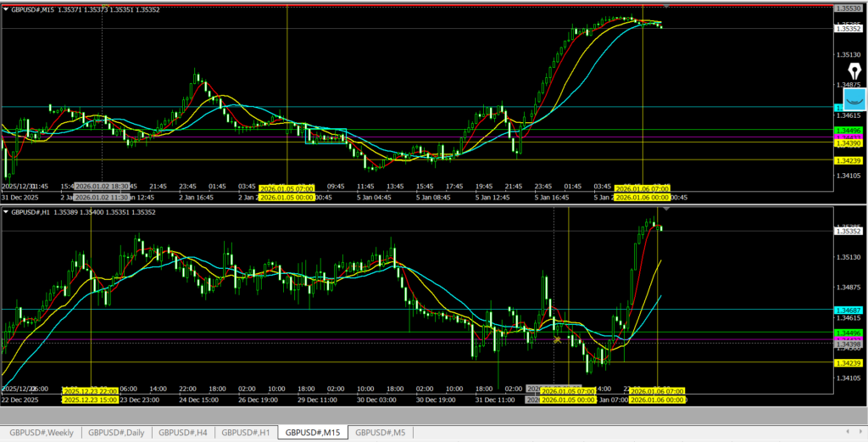Select the GBPUSD#,H4 tab
The width and height of the screenshot is (868, 442).
[x=182, y=433]
